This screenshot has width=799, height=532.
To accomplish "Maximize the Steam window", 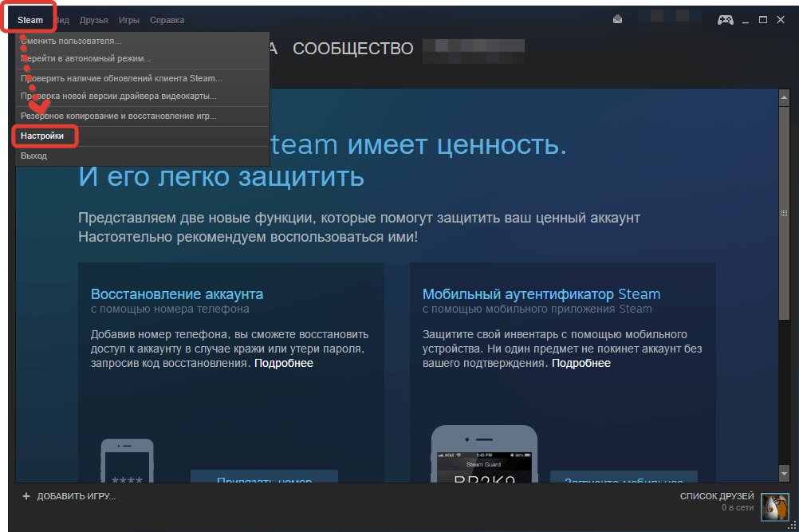I will point(763,19).
